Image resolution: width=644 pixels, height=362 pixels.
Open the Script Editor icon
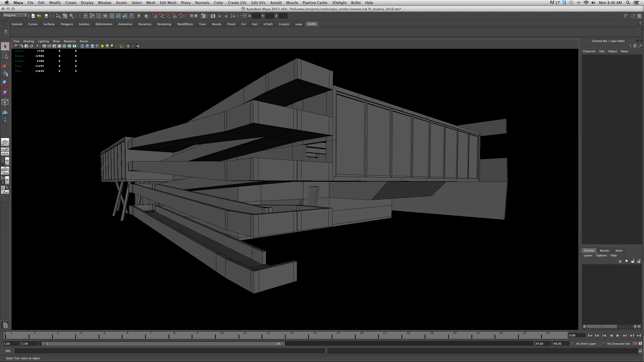pyautogui.click(x=640, y=351)
